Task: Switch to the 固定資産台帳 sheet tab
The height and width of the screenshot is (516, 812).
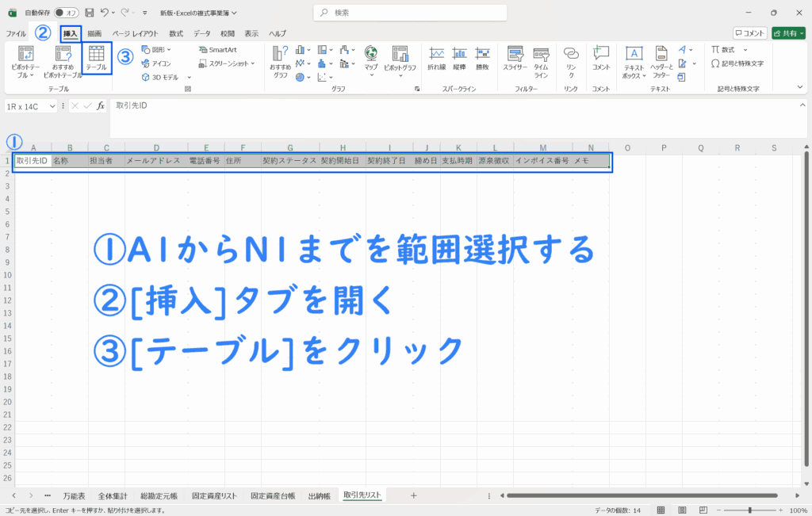Action: pos(273,495)
